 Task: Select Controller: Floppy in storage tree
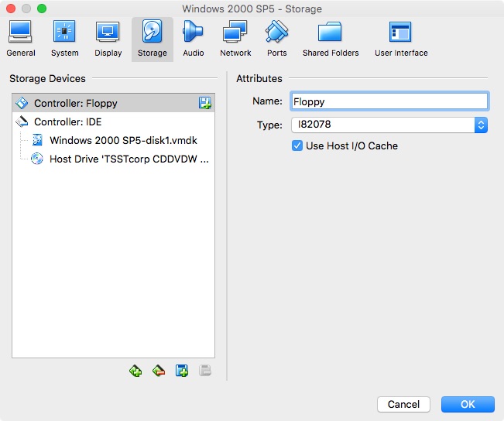114,103
